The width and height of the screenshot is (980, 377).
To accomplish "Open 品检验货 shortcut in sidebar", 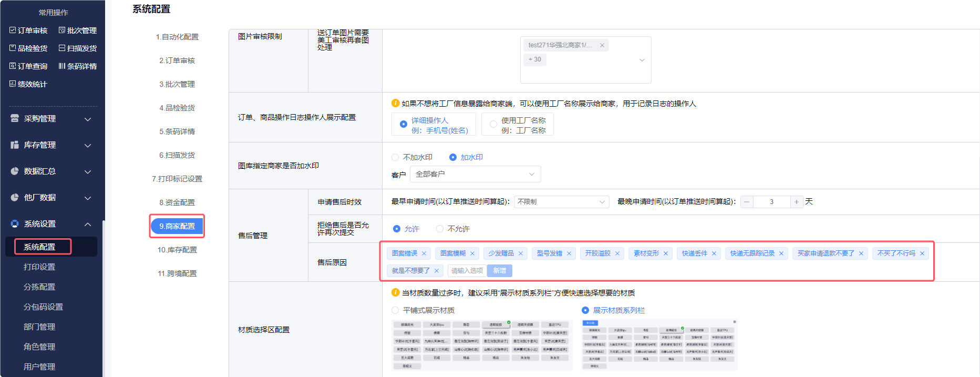I will pyautogui.click(x=29, y=48).
